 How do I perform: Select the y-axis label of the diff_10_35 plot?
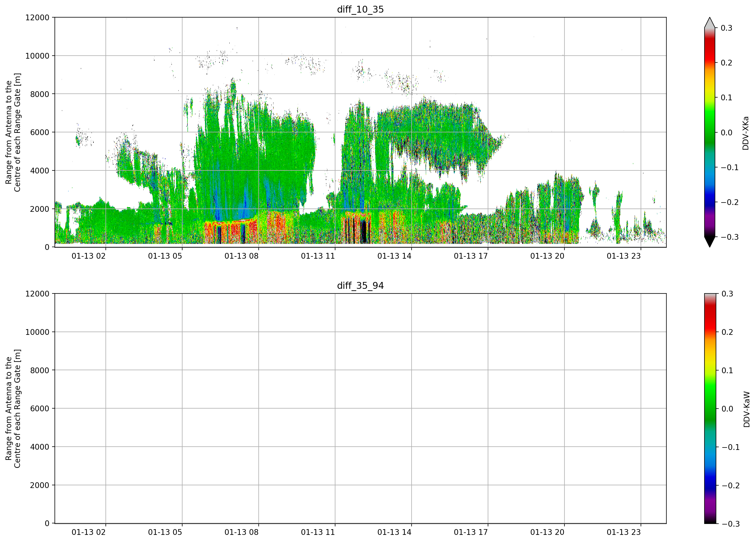[13, 132]
